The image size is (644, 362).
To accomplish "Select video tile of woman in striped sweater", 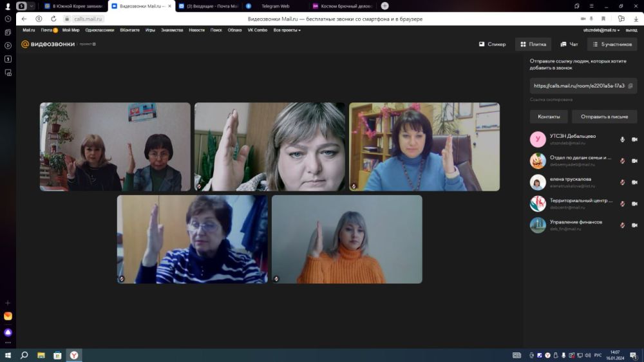I will coord(192,239).
